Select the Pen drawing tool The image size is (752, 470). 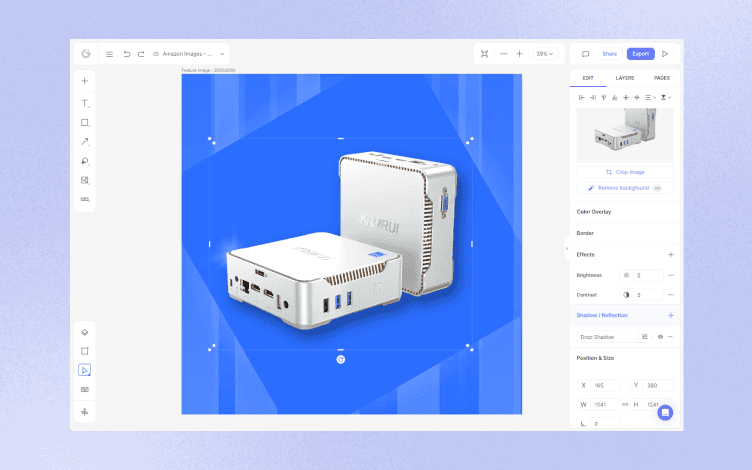(84, 161)
